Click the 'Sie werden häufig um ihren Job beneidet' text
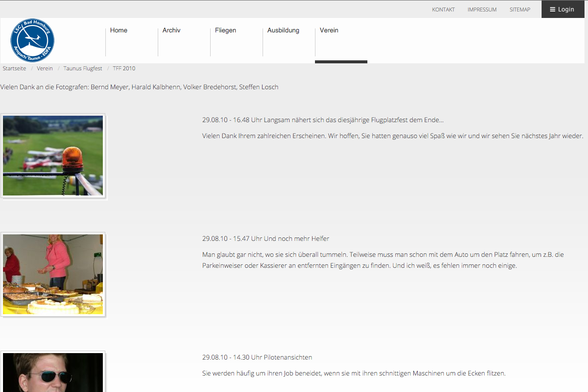Image resolution: width=588 pixels, height=392 pixels. 353,373
